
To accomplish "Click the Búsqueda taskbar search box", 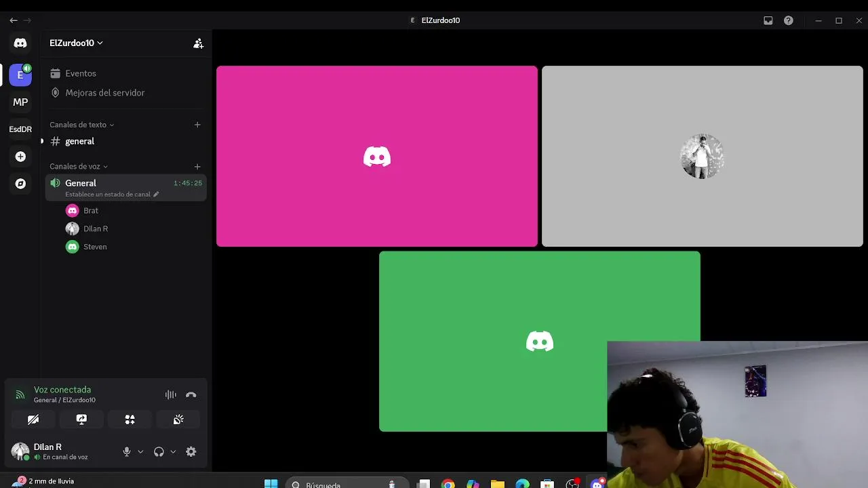I will [346, 484].
